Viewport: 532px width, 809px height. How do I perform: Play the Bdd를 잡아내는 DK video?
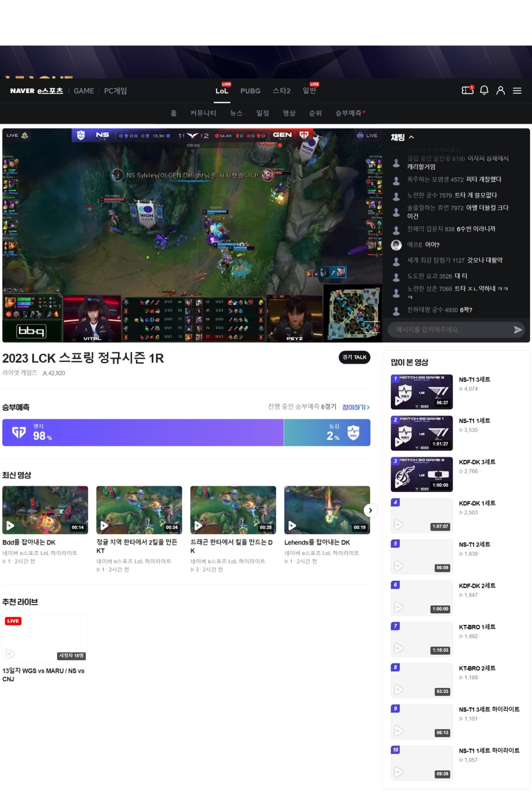[x=45, y=510]
